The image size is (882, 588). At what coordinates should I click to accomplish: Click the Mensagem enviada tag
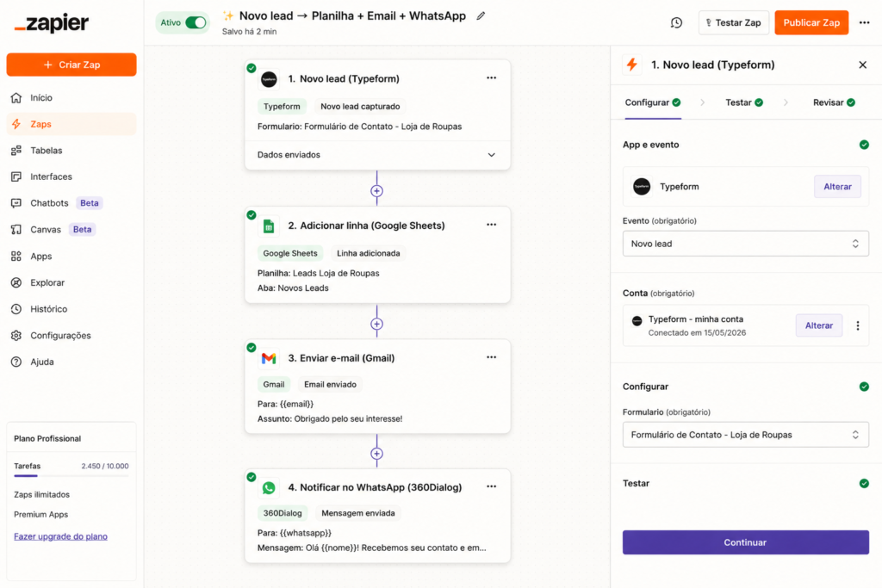[357, 513]
